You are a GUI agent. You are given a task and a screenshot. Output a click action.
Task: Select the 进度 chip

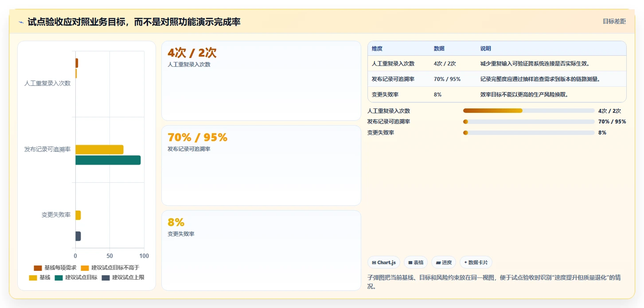click(x=444, y=262)
